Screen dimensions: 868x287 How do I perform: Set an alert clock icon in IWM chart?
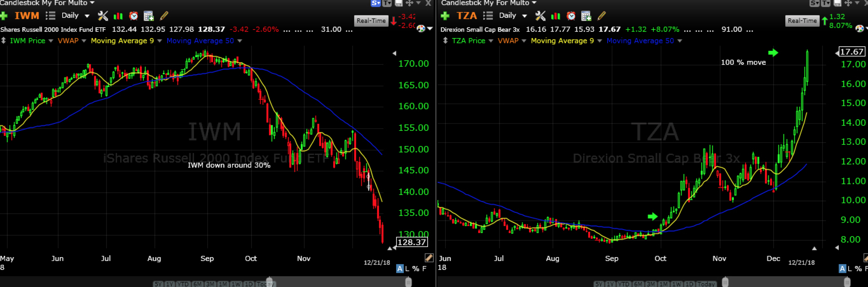coord(134,16)
